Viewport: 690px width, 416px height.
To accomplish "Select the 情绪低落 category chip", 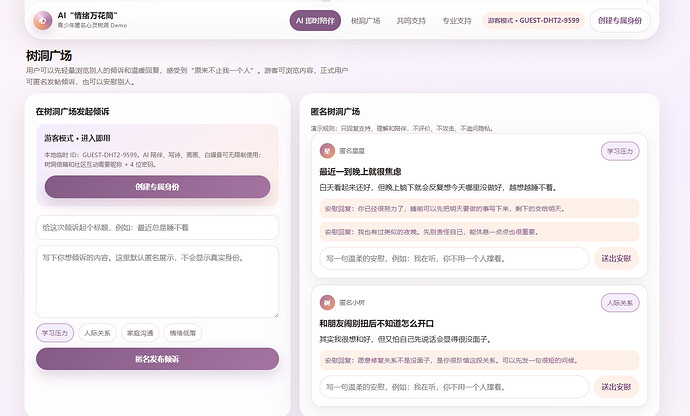I will 183,333.
